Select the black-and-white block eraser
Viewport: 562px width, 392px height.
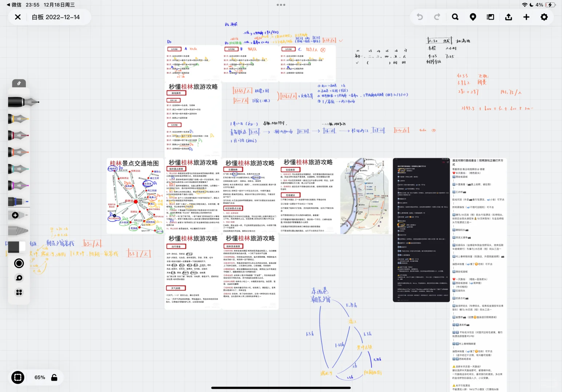tap(16, 247)
